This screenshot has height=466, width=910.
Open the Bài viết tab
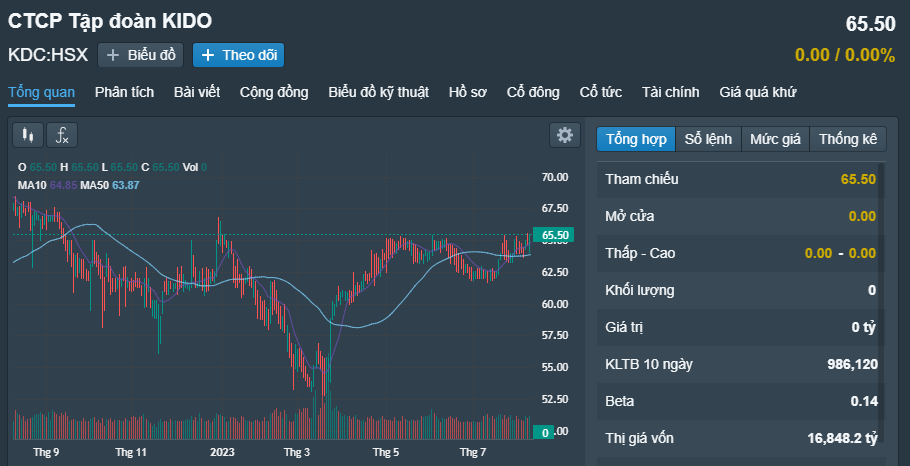point(197,92)
